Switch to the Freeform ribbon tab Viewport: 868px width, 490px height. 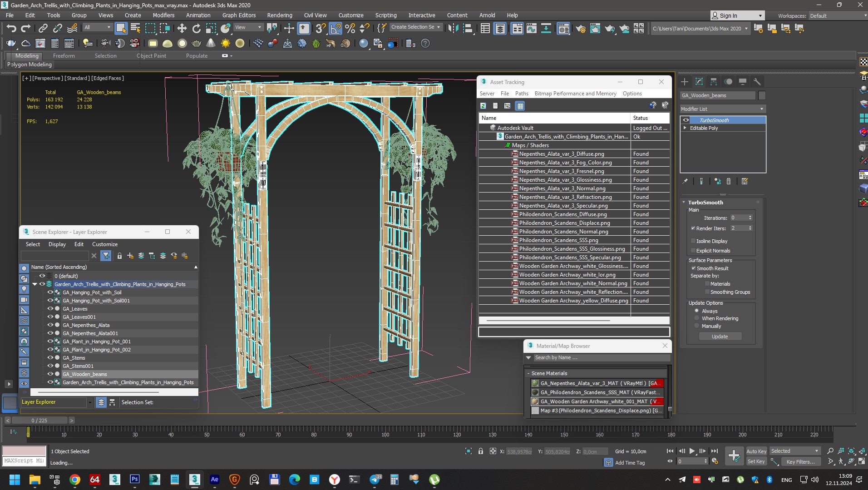(x=64, y=56)
